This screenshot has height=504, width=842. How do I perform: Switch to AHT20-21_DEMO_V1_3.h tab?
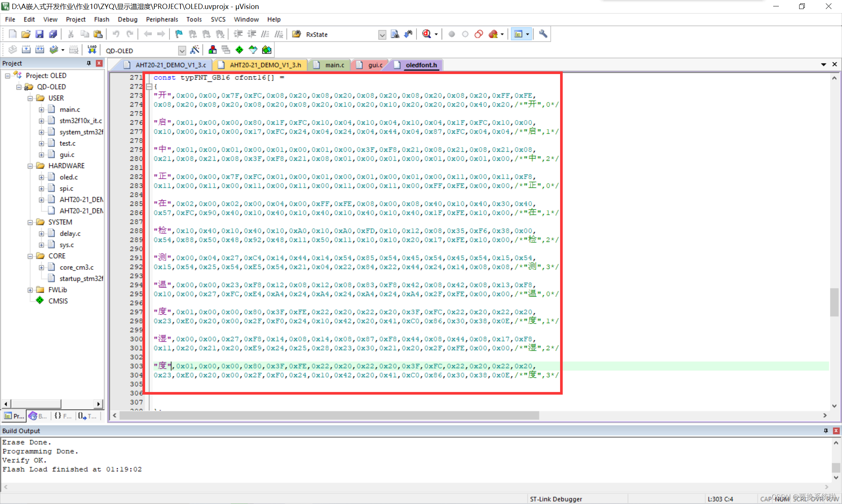tap(260, 65)
